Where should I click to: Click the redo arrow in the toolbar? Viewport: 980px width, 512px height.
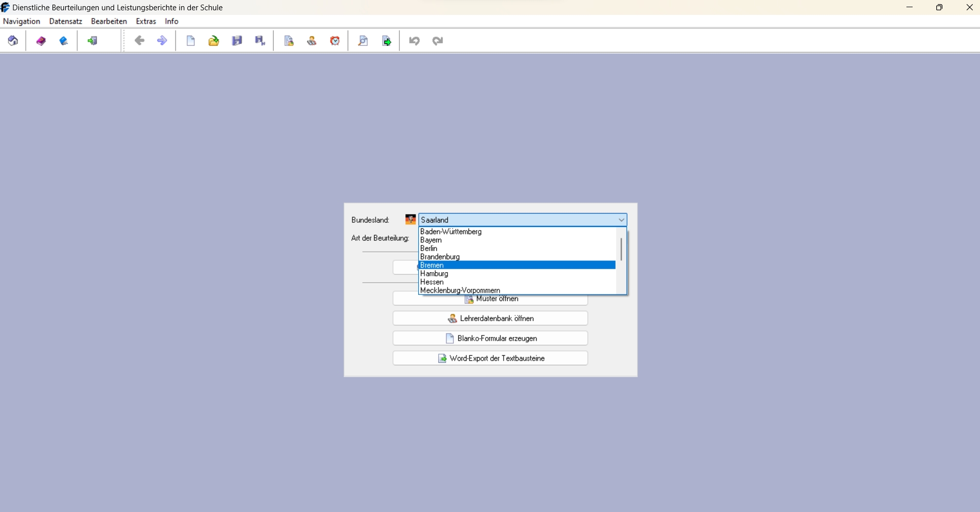coord(438,41)
